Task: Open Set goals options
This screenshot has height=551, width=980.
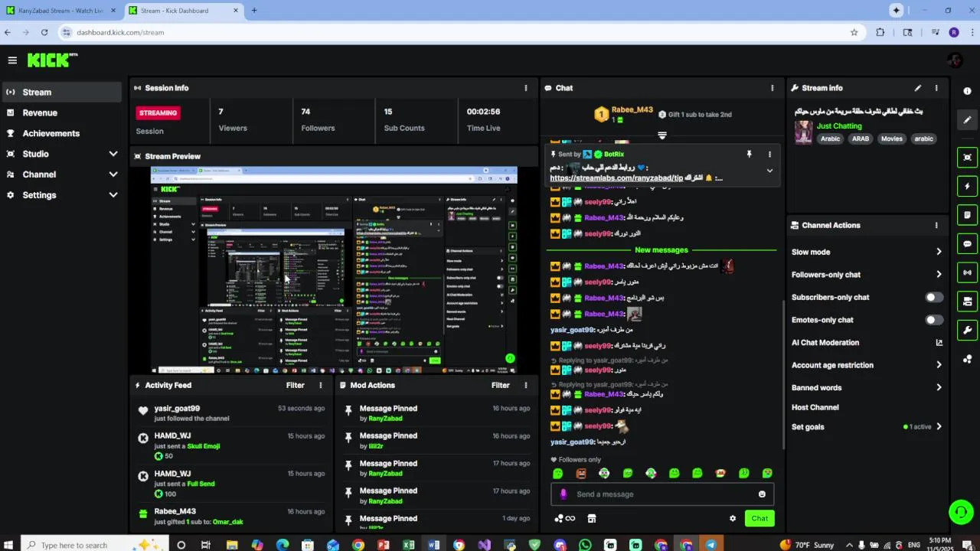Action: (x=867, y=427)
